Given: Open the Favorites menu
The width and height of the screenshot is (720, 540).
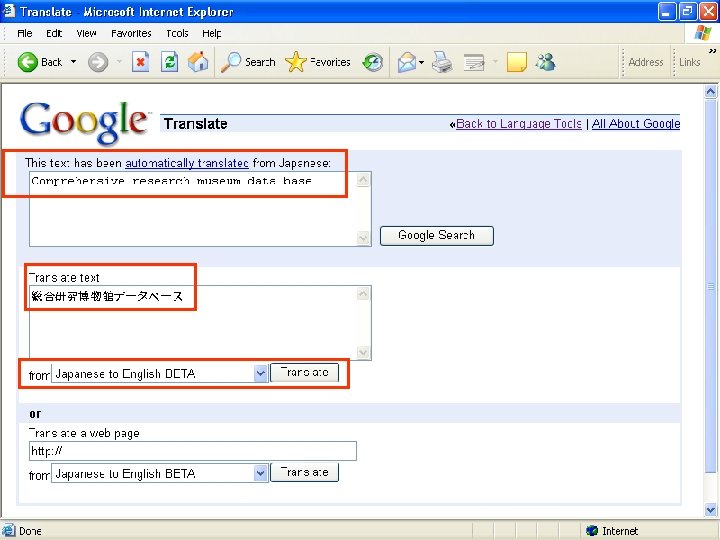Looking at the screenshot, I should tap(131, 34).
